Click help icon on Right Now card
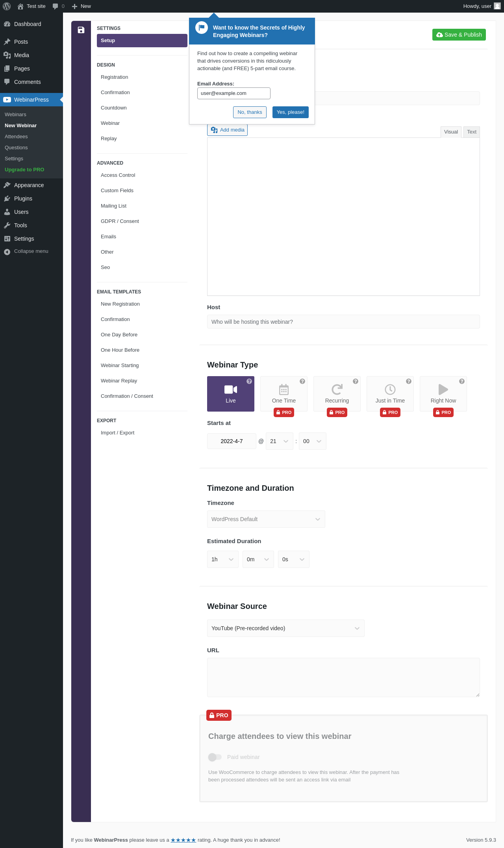 (x=462, y=381)
